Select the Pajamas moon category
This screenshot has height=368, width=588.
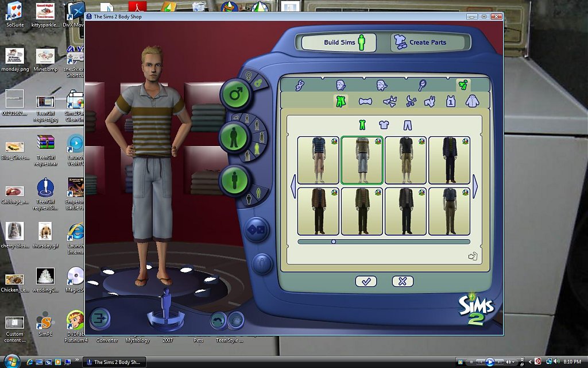pos(411,102)
